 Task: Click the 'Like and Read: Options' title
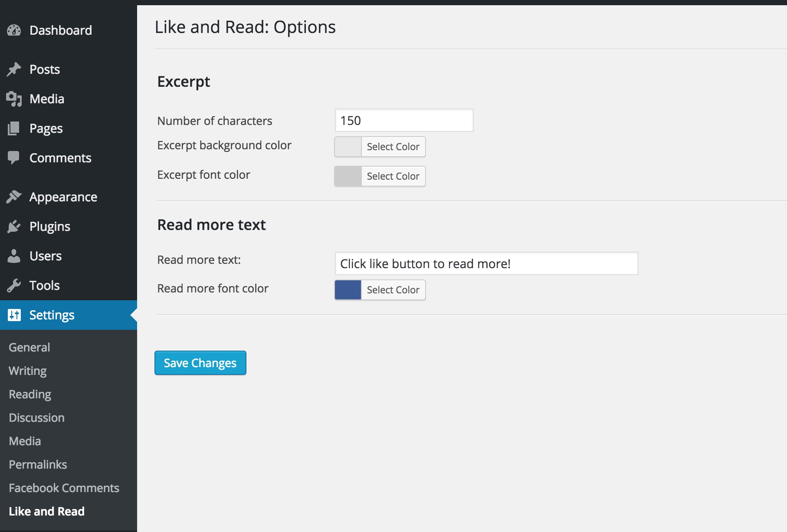[x=245, y=27]
